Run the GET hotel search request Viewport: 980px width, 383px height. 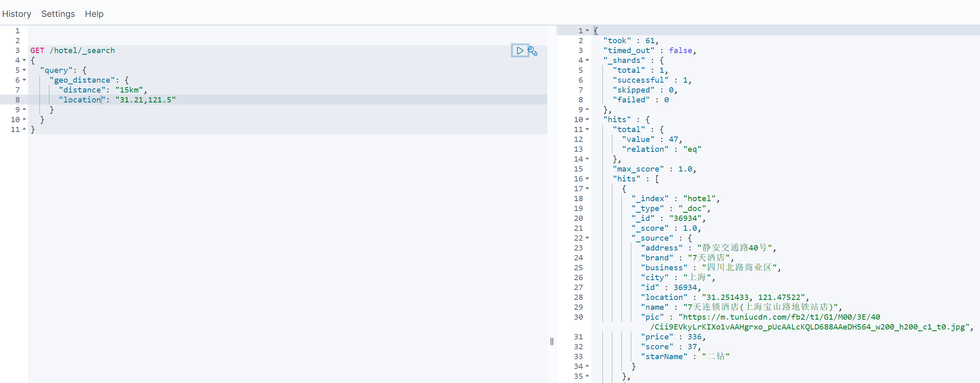(520, 51)
